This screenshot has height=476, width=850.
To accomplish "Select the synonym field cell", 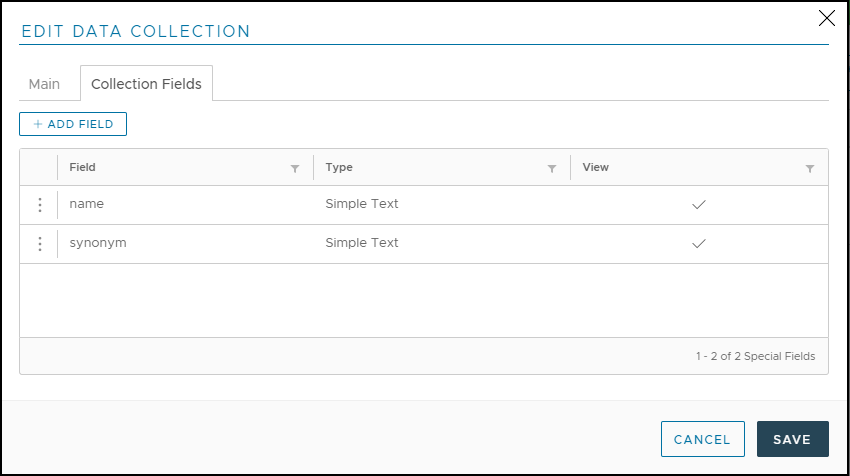I will (185, 243).
